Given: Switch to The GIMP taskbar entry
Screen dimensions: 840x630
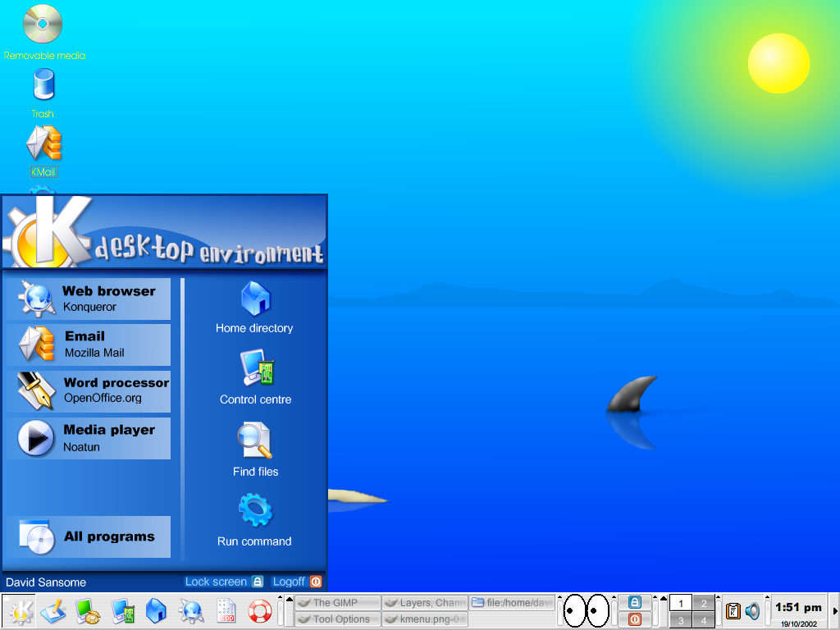Looking at the screenshot, I should pyautogui.click(x=337, y=603).
